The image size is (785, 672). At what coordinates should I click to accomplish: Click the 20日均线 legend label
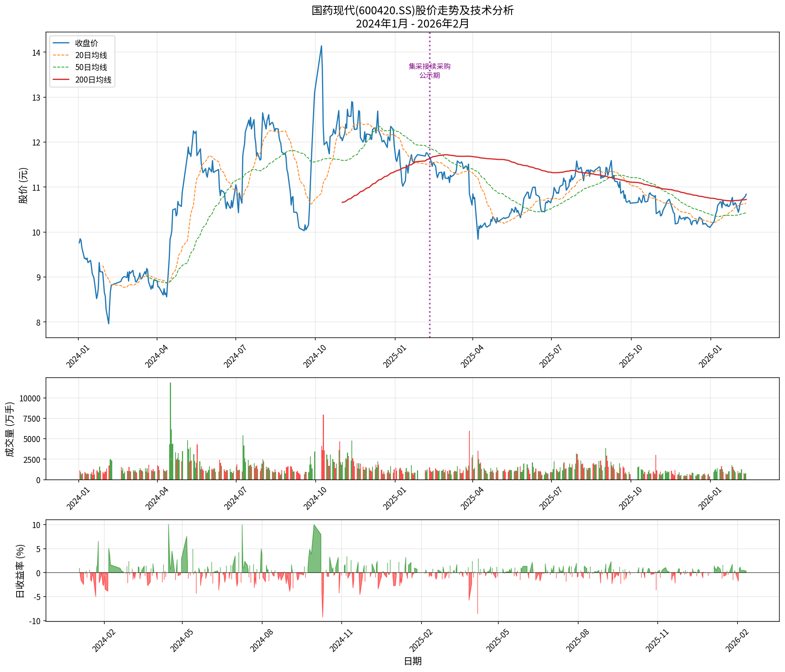point(91,55)
